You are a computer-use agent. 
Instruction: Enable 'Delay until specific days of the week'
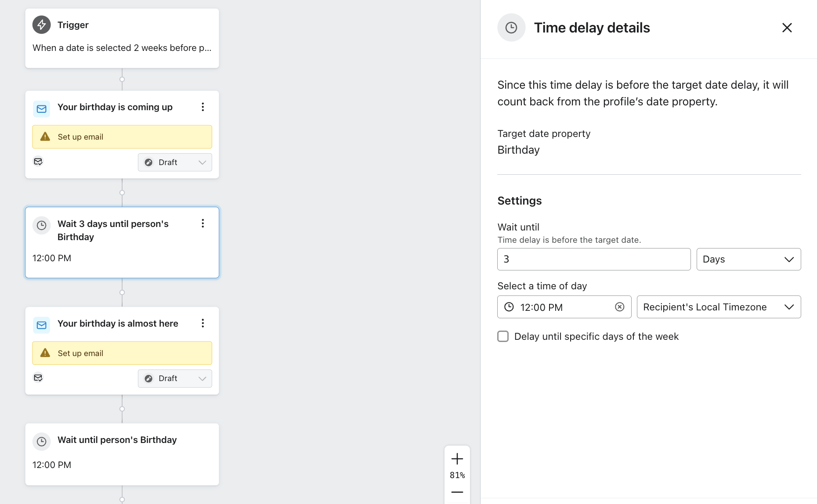(503, 336)
